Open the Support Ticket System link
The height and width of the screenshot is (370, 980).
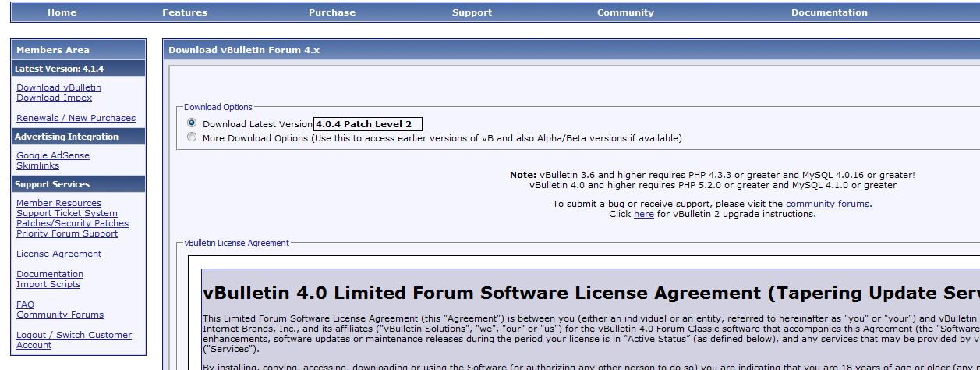pyautogui.click(x=67, y=213)
